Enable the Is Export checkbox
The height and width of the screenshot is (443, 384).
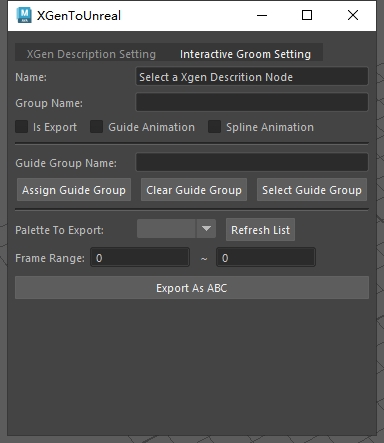pyautogui.click(x=22, y=127)
